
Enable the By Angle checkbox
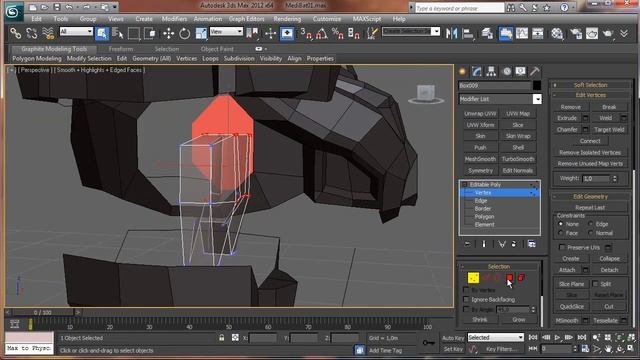(466, 309)
